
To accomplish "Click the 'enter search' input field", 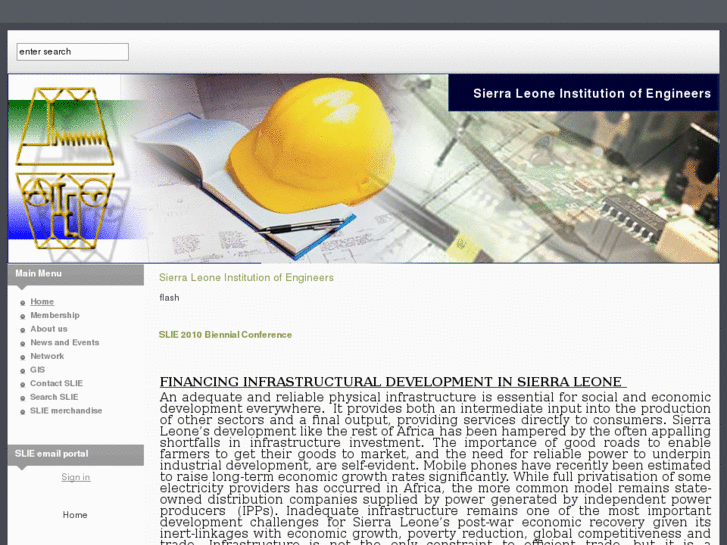I will pyautogui.click(x=72, y=51).
